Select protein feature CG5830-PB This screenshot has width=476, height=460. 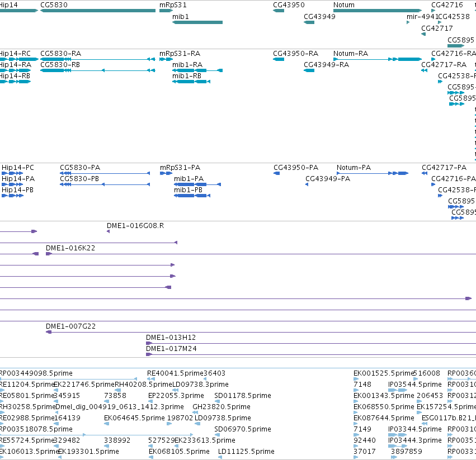coord(105,184)
